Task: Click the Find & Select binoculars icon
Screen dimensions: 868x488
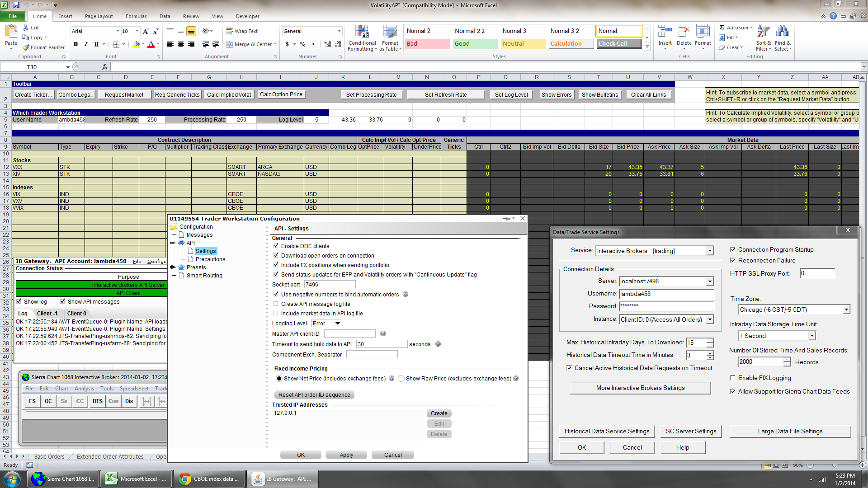Action: click(782, 32)
